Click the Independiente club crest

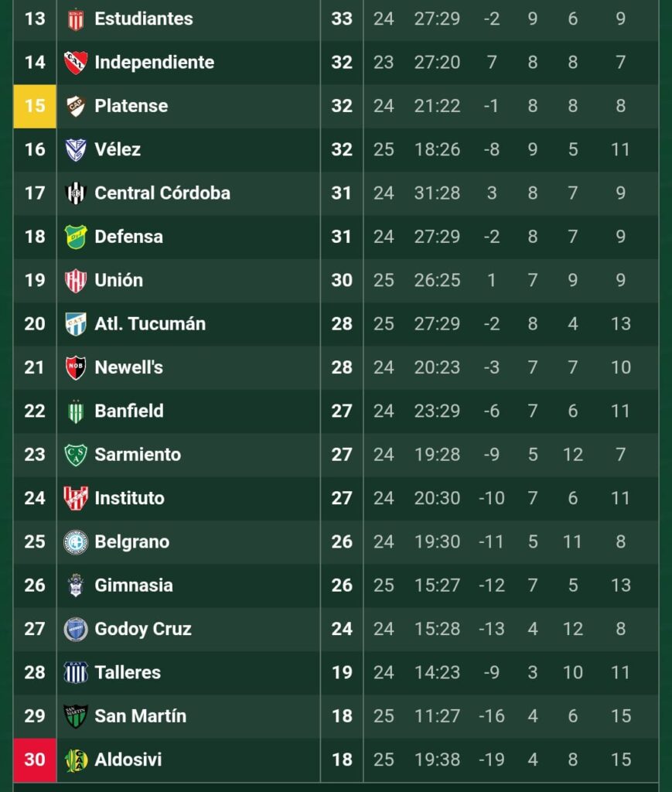point(76,63)
